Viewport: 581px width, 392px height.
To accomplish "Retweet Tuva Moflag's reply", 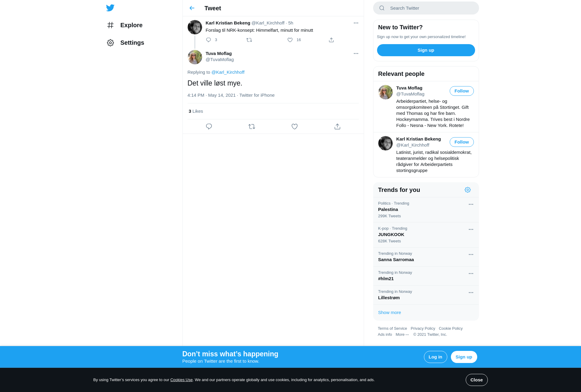I will click(252, 127).
